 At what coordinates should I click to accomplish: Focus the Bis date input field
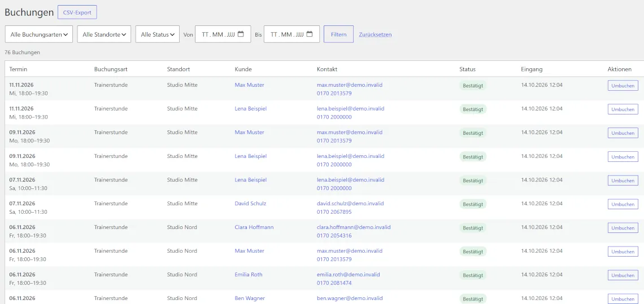click(291, 34)
